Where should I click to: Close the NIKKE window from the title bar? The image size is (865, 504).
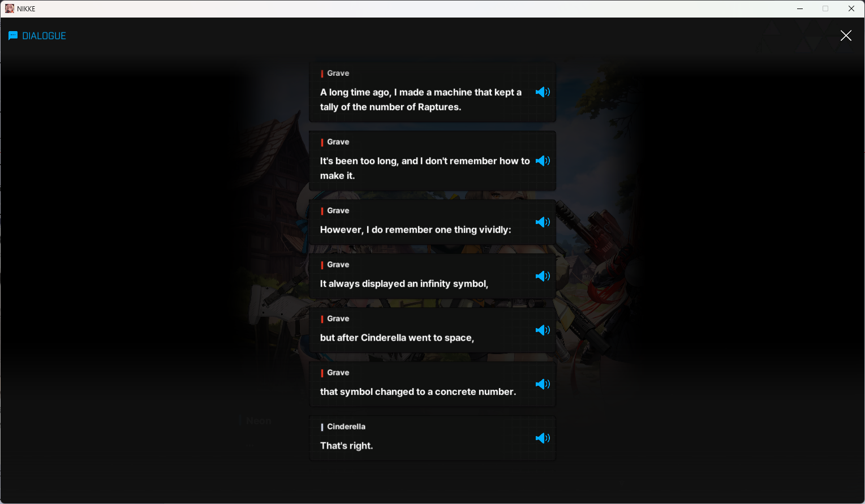point(851,8)
